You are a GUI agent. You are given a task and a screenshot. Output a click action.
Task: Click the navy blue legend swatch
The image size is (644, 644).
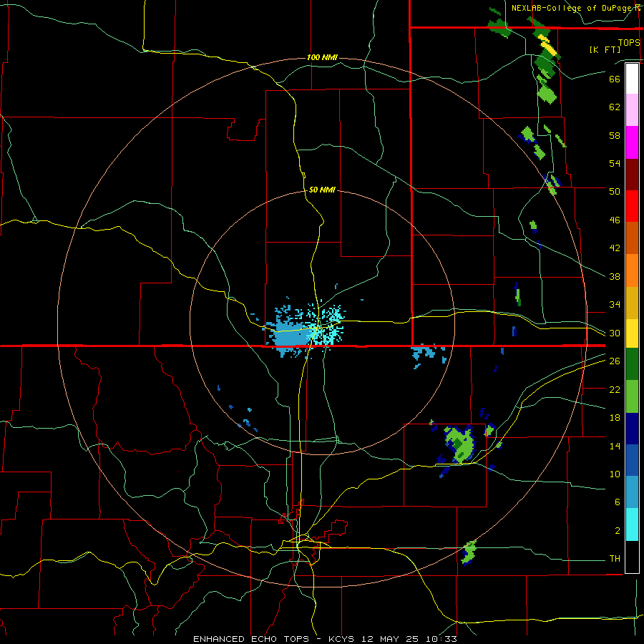point(632,429)
